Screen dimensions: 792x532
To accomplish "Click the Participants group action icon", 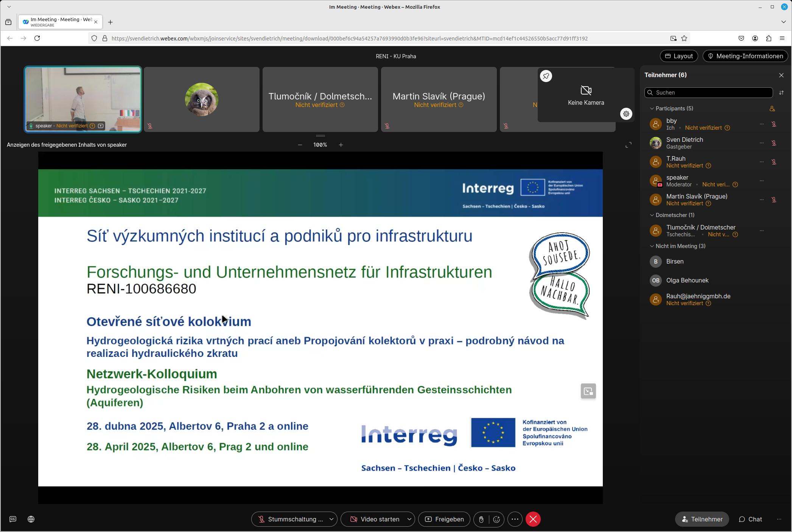I will 772,109.
